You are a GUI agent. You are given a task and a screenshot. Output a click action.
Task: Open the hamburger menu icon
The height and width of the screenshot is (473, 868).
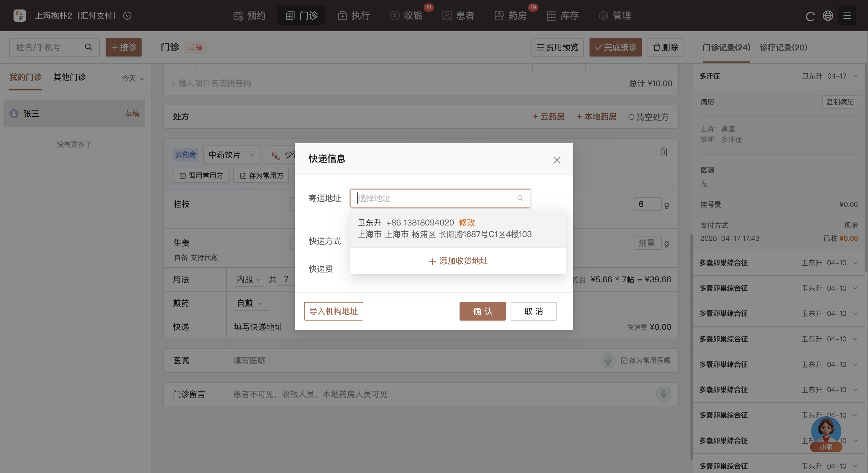847,16
